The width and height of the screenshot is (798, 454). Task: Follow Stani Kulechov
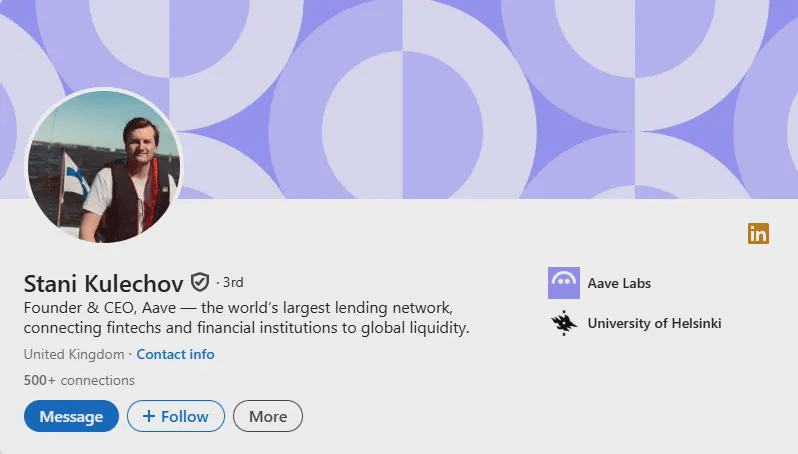176,416
